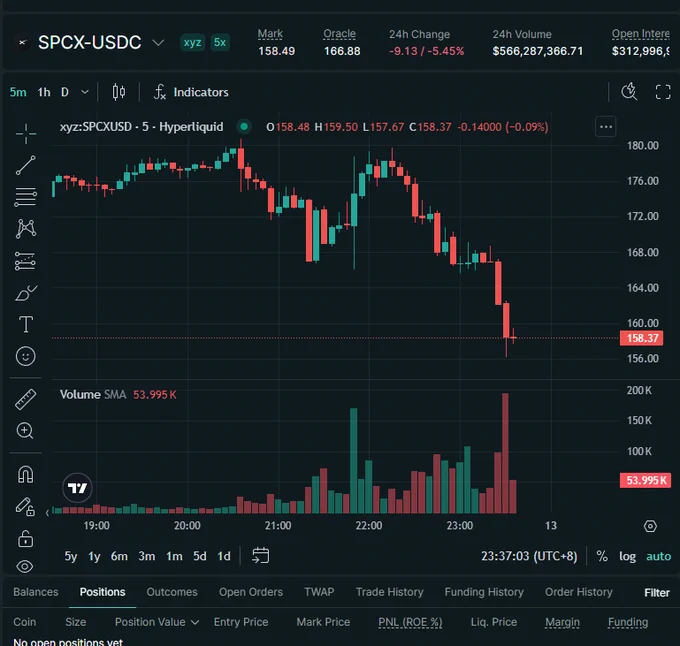Viewport: 680px width, 646px height.
Task: Open candlestick chart type selector
Action: point(119,92)
